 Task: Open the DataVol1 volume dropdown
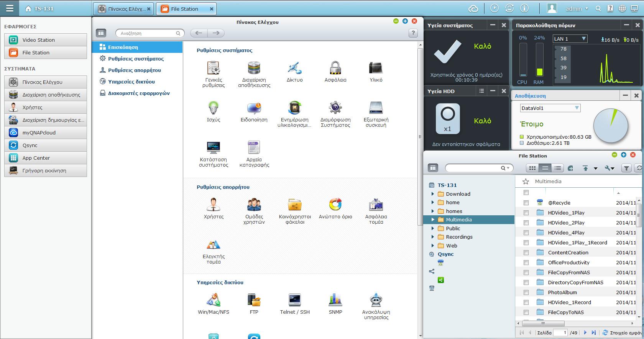pos(550,108)
